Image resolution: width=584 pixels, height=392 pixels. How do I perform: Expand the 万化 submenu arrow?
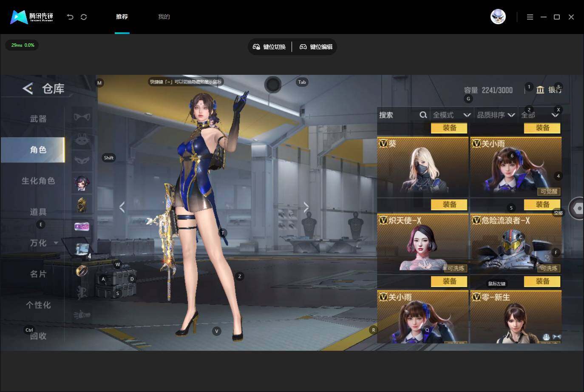(56, 243)
